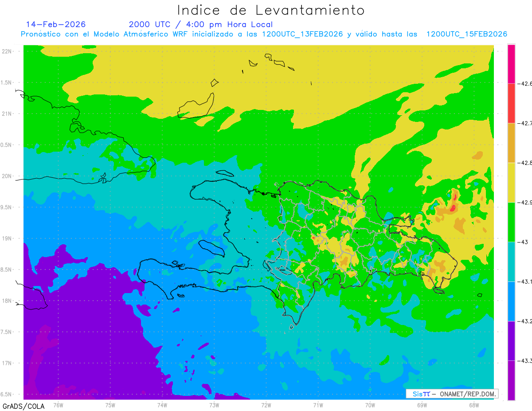
Task: Pick the cyan segment of the color bar
Action: (x=511, y=262)
